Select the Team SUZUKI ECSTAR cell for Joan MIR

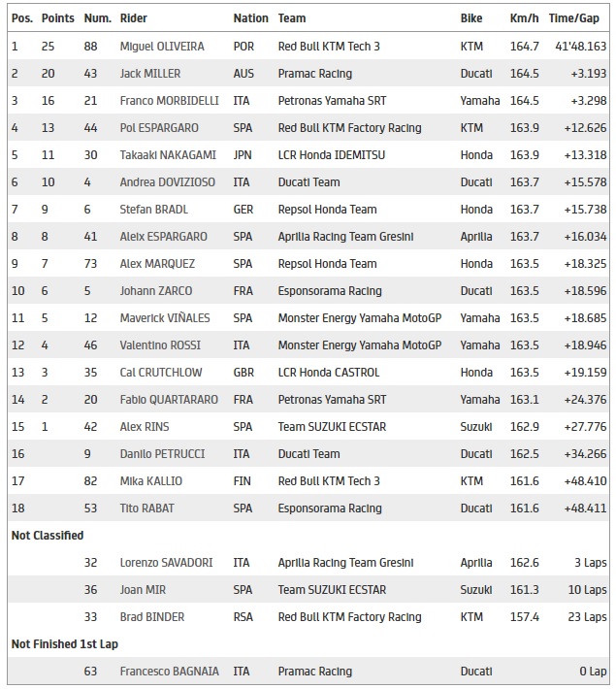[x=332, y=590]
